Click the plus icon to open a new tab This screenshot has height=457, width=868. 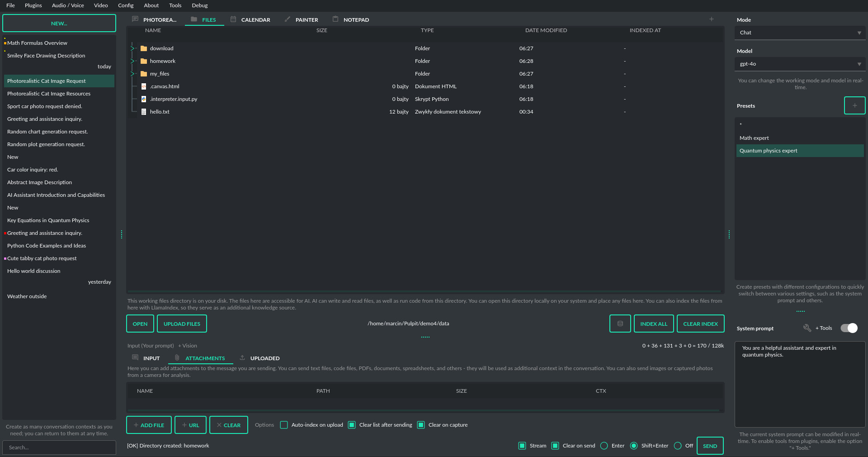[711, 19]
